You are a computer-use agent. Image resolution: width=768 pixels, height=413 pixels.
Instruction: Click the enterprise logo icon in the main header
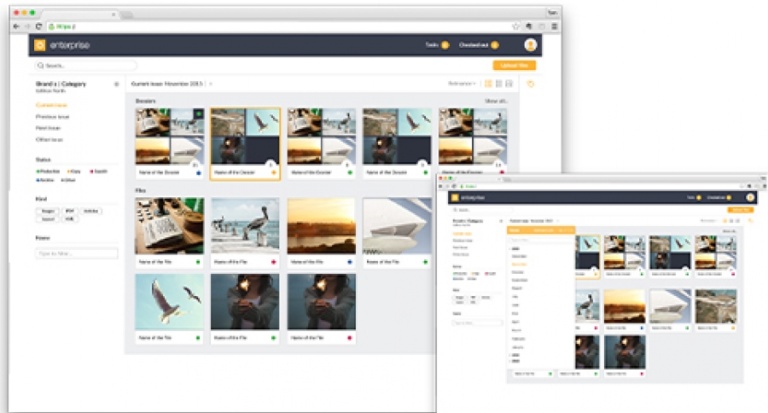pos(41,45)
